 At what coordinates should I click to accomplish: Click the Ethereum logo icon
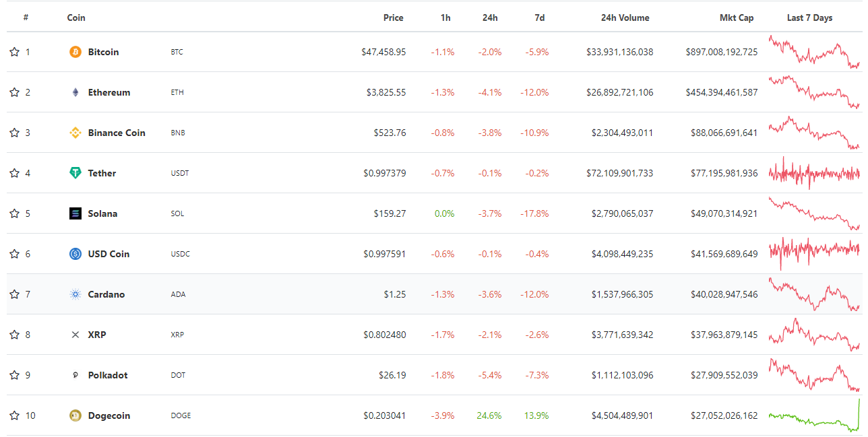75,92
